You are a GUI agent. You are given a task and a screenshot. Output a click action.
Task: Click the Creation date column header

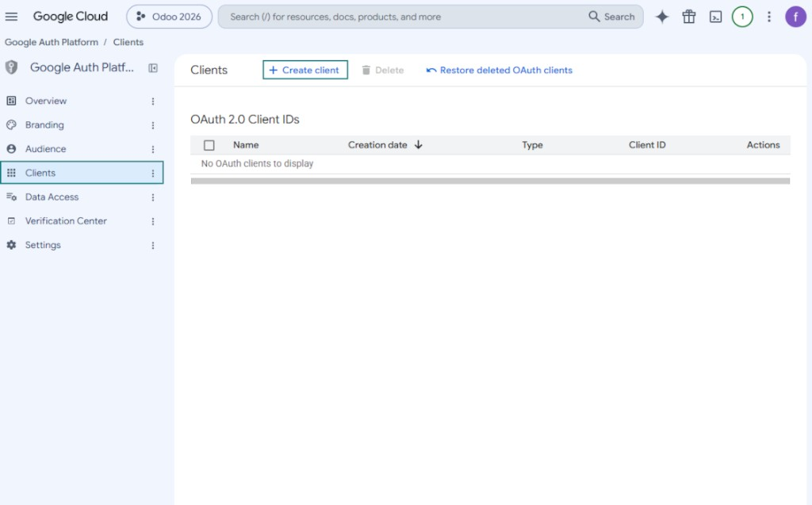click(377, 145)
